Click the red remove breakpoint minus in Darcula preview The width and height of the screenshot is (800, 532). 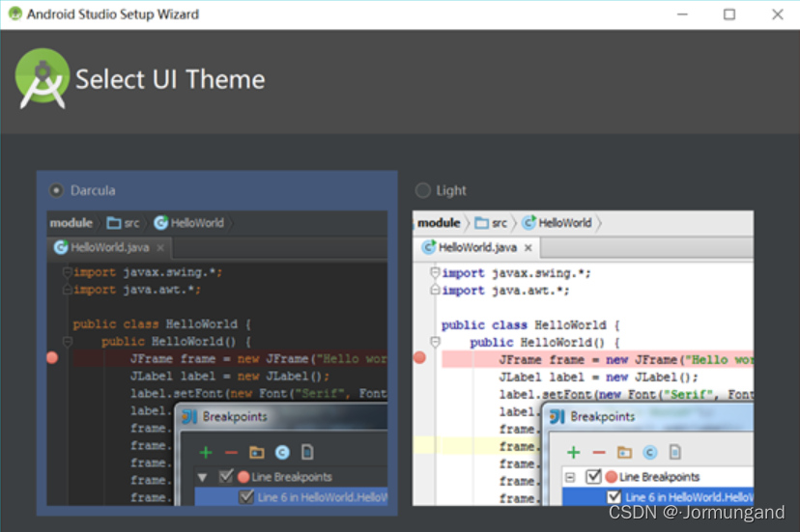click(x=231, y=453)
